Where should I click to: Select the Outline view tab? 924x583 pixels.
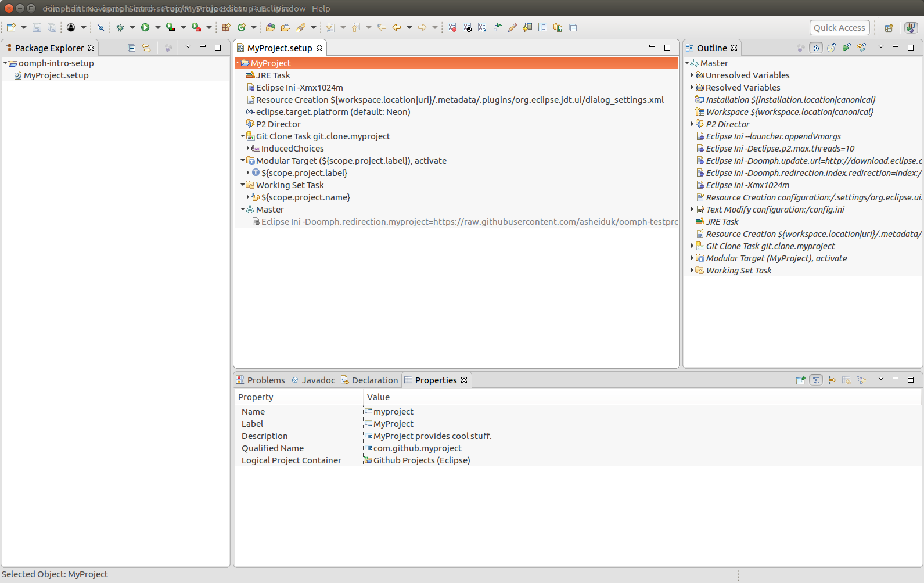click(711, 48)
